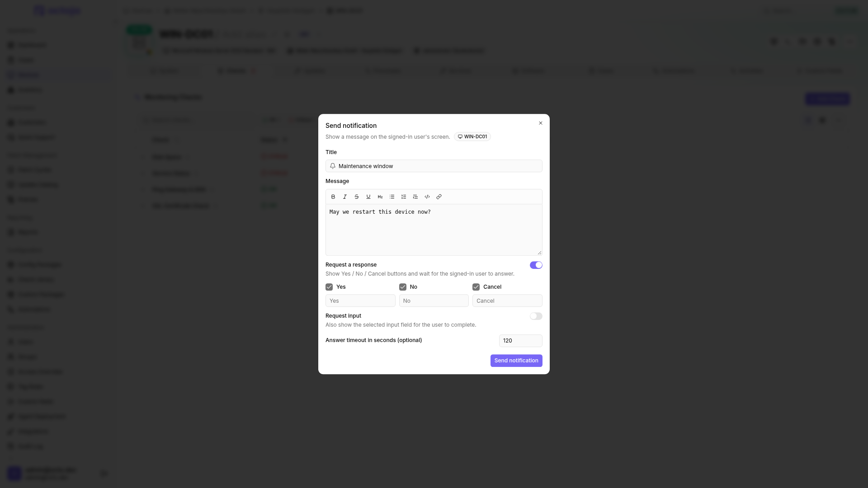Focus the Cancel label input field
This screenshot has width=868, height=488.
click(x=507, y=301)
